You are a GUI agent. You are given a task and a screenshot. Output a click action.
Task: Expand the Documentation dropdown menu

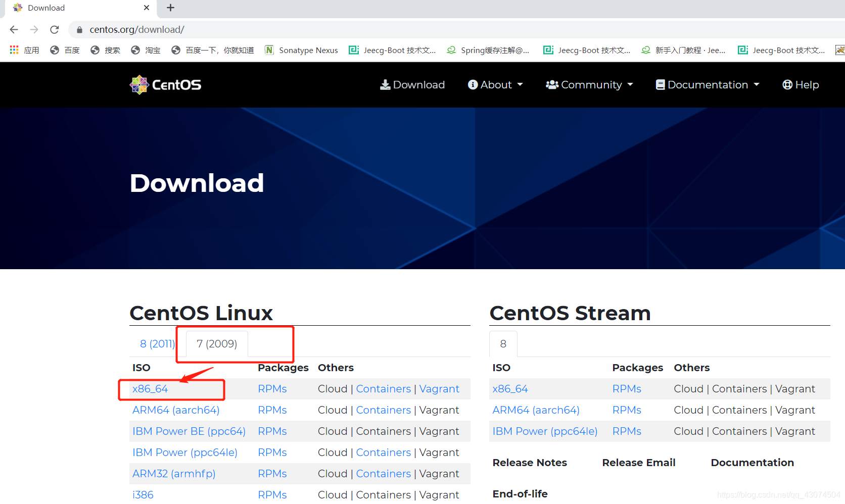point(708,85)
